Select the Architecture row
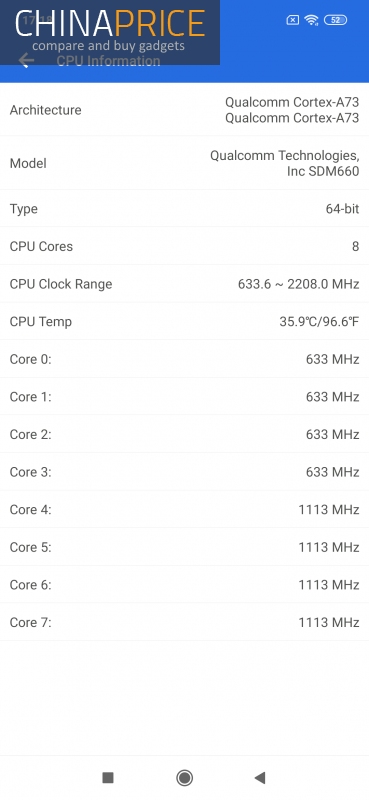369x800 pixels. coord(184,110)
